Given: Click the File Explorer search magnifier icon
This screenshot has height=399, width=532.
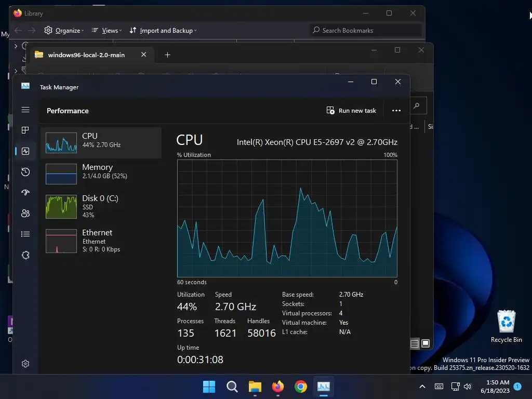Looking at the screenshot, I should tap(416, 105).
